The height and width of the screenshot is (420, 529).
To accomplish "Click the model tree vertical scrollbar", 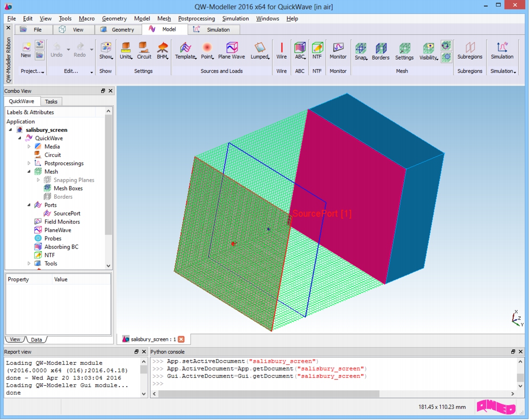I will click(x=108, y=175).
